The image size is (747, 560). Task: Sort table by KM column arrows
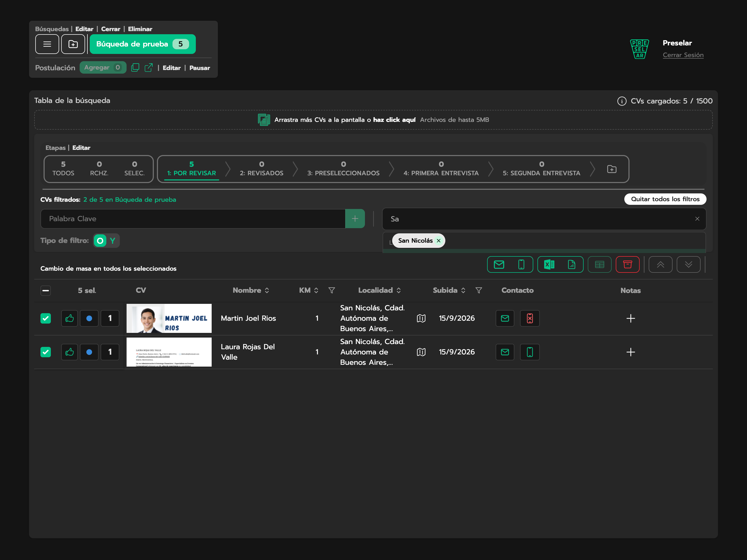(316, 290)
